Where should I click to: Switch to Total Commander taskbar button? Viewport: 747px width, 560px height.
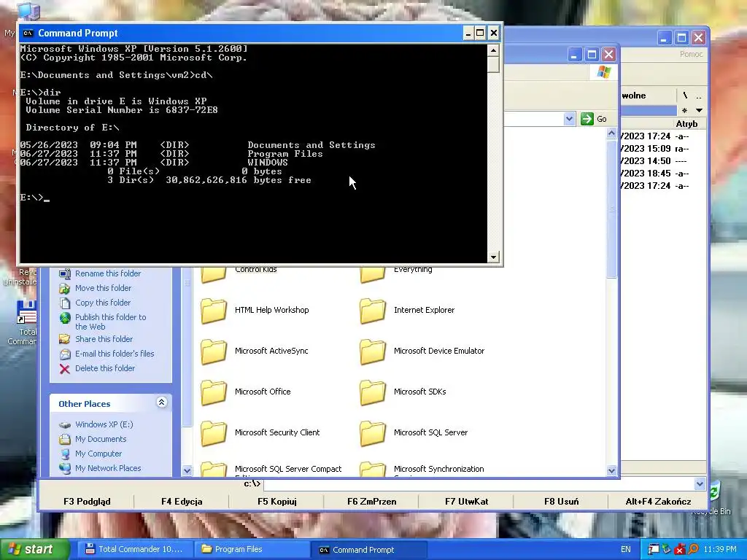pyautogui.click(x=134, y=550)
